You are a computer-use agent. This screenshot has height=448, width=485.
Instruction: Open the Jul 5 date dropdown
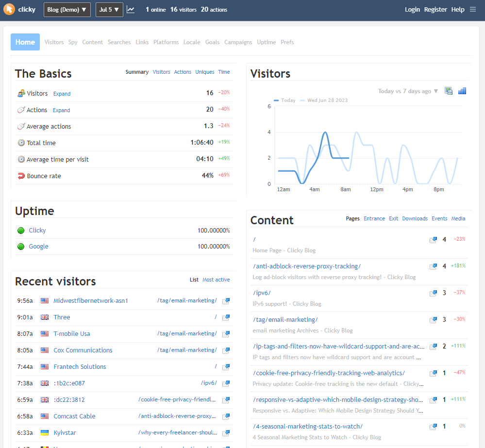click(109, 10)
